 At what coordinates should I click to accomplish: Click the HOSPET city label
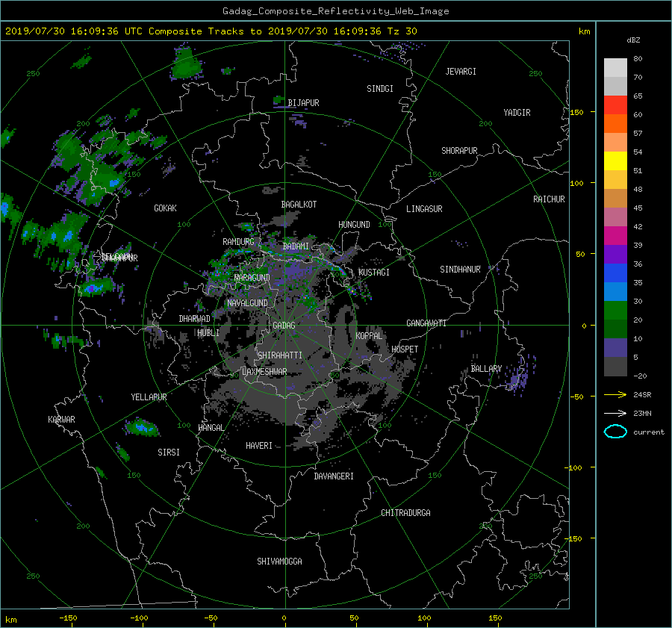[405, 349]
